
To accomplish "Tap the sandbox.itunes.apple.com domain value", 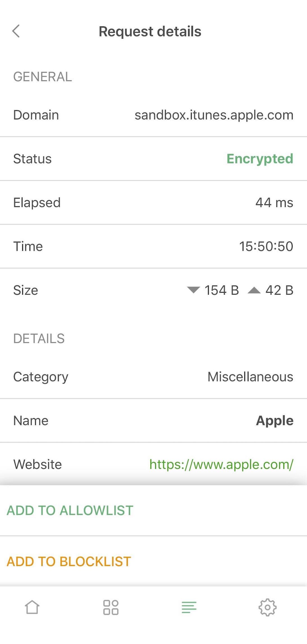I will pos(214,115).
